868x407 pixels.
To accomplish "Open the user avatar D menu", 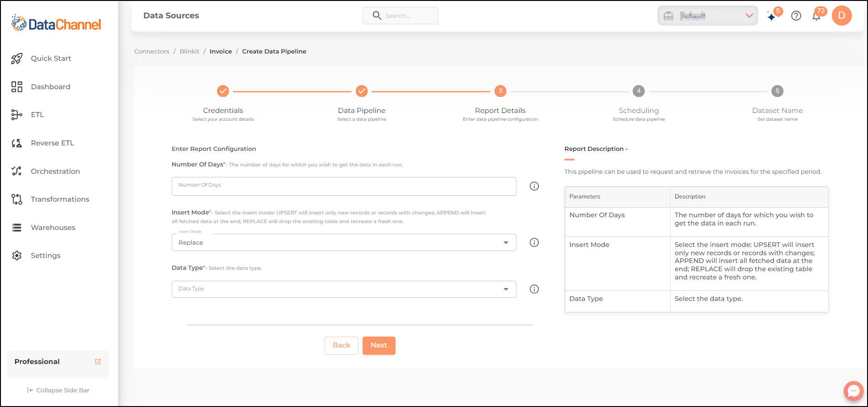I will coord(841,16).
